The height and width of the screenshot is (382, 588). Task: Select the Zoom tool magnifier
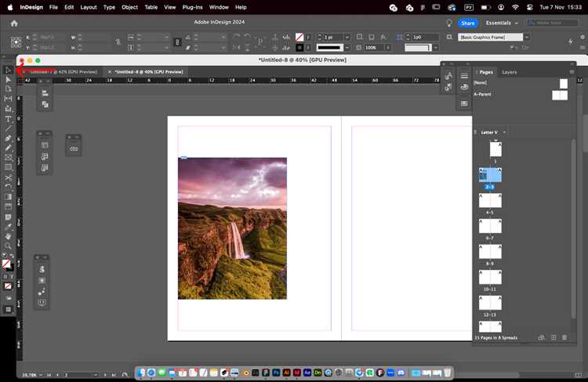pos(8,246)
